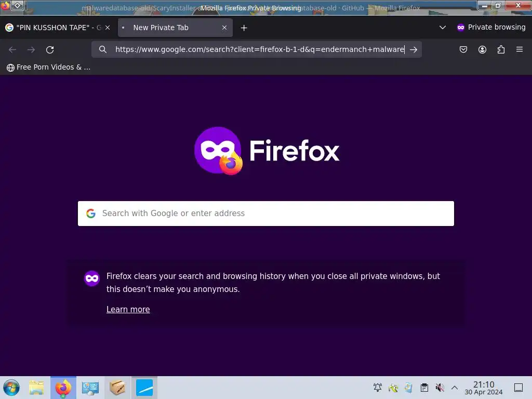
Task: Open the Extensions puzzle icon
Action: [501, 49]
